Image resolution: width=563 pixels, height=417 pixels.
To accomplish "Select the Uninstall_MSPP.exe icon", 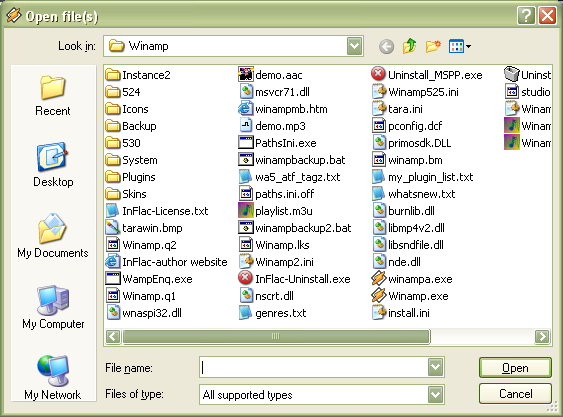I will (378, 74).
